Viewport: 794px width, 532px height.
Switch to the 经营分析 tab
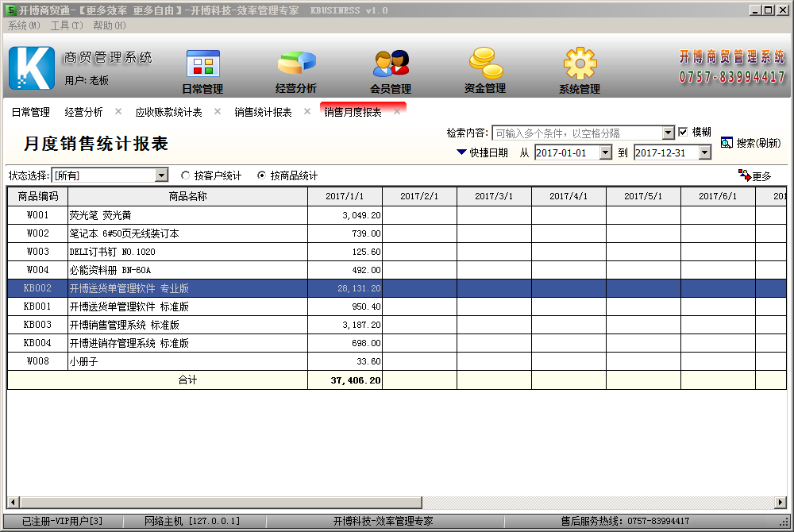[83, 112]
